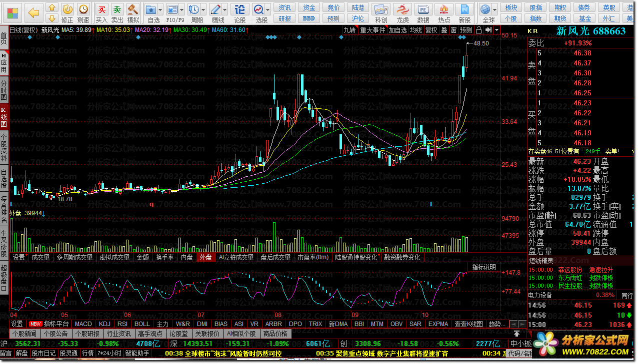
Task: Toggle the 叠 overlay option
Action: pyautogui.click(x=444, y=30)
